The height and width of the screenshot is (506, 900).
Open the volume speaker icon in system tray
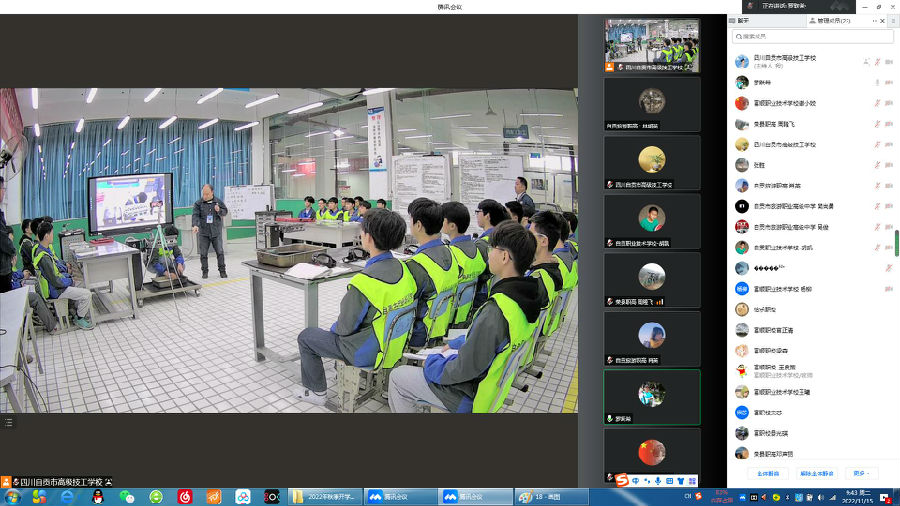click(x=821, y=497)
